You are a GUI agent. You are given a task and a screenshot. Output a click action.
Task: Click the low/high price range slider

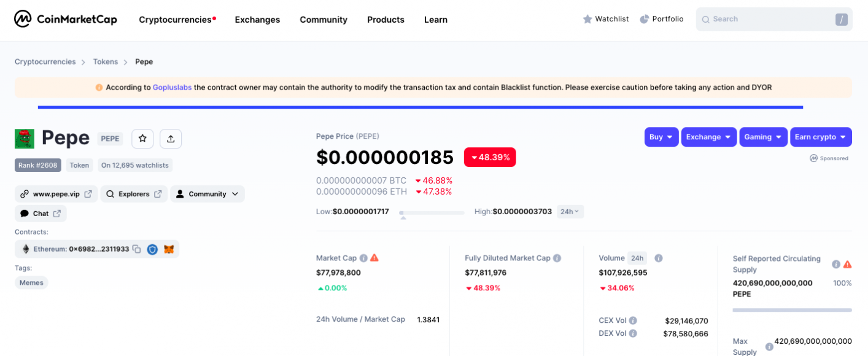[x=432, y=213]
